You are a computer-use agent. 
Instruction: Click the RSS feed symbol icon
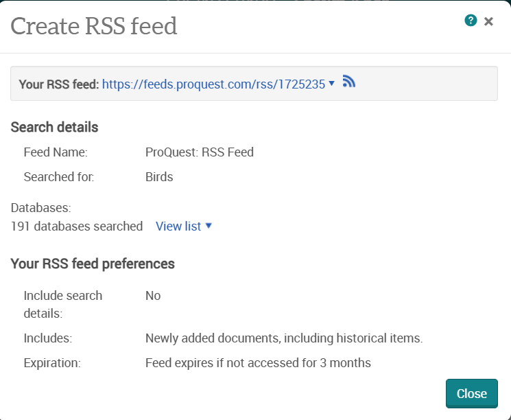(348, 82)
